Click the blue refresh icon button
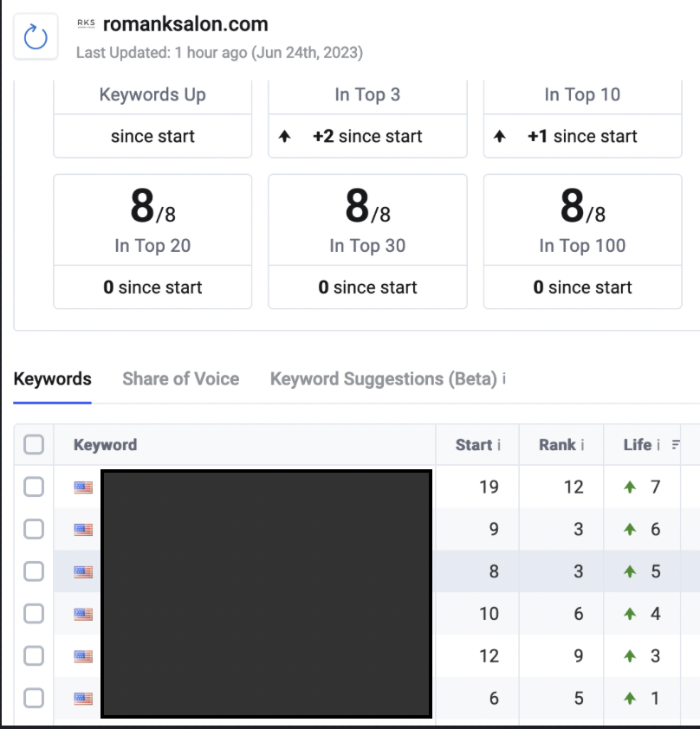The height and width of the screenshot is (729, 700). pos(36,36)
